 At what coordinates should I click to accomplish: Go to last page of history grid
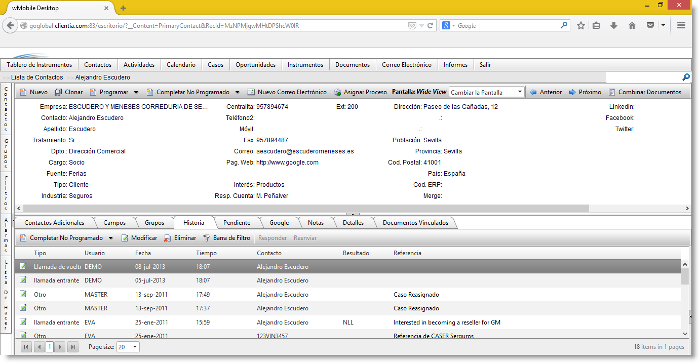tap(73, 346)
